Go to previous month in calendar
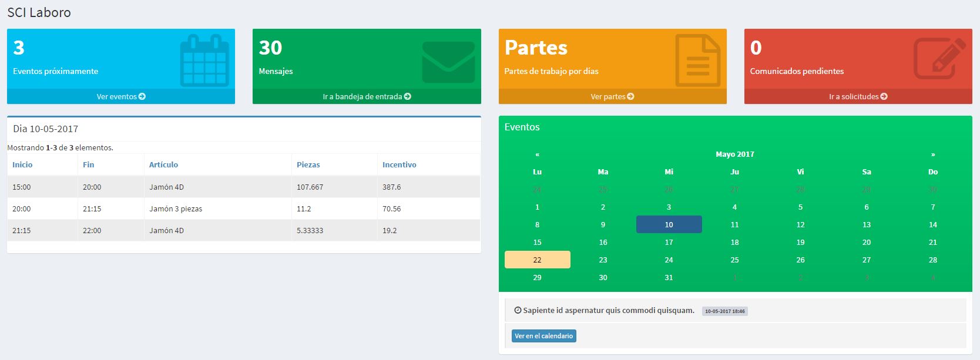The height and width of the screenshot is (360, 980). [x=537, y=154]
